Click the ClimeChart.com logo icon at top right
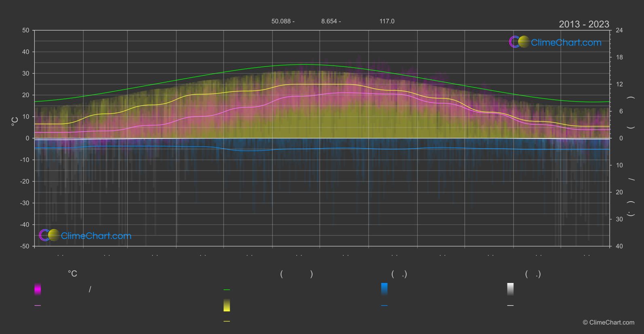 [x=519, y=42]
